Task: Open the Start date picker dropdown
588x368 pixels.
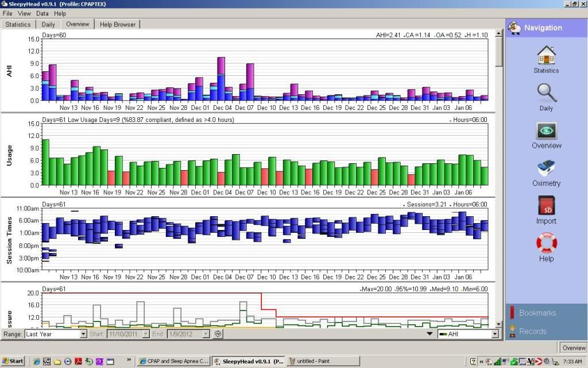Action: coord(145,334)
